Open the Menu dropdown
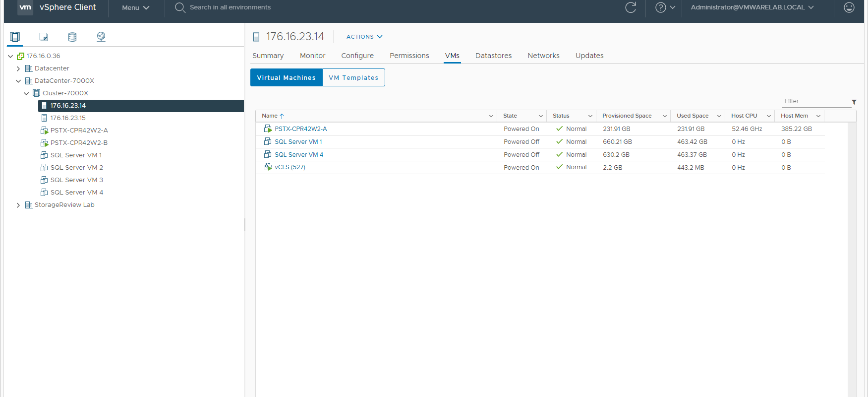 135,7
